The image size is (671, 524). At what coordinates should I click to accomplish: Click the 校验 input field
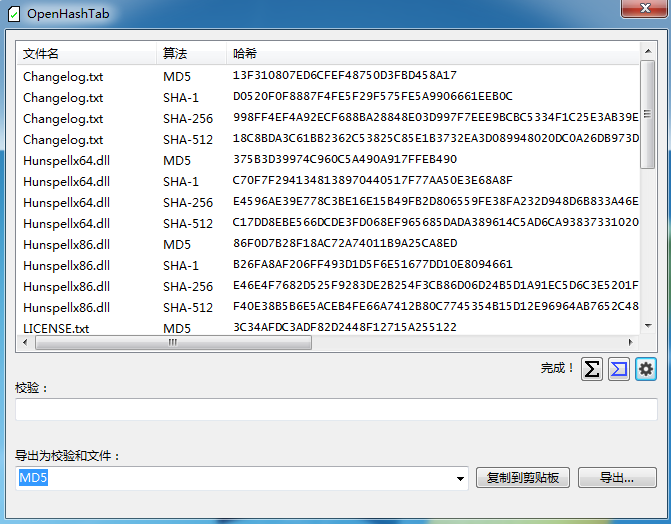[x=336, y=409]
